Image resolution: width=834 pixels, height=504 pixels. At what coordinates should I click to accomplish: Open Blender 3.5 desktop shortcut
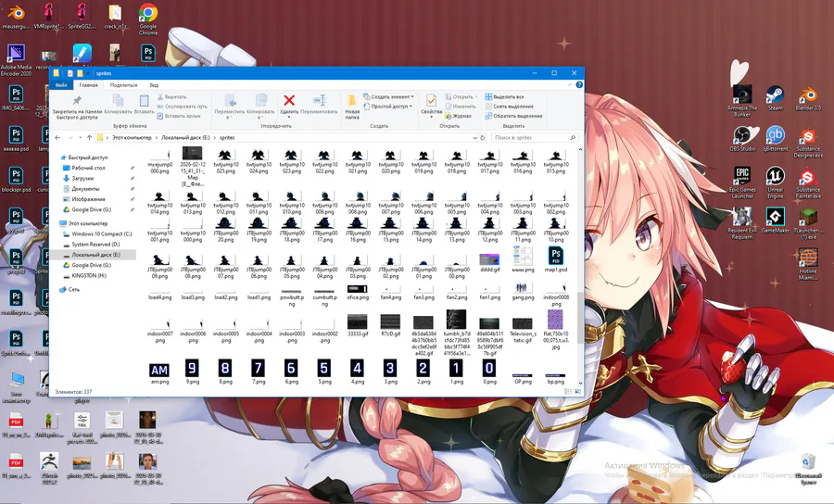click(x=808, y=98)
